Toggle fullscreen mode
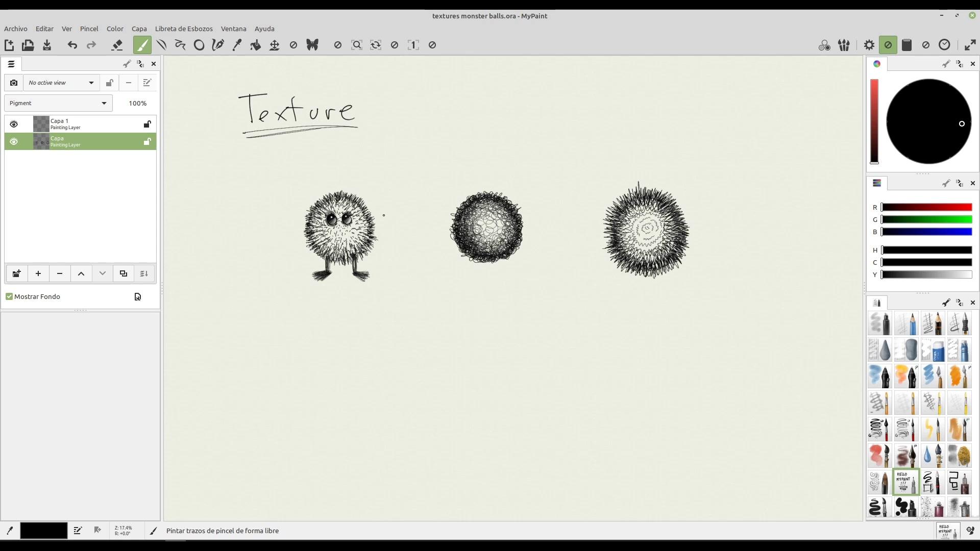980x551 pixels. point(970,45)
